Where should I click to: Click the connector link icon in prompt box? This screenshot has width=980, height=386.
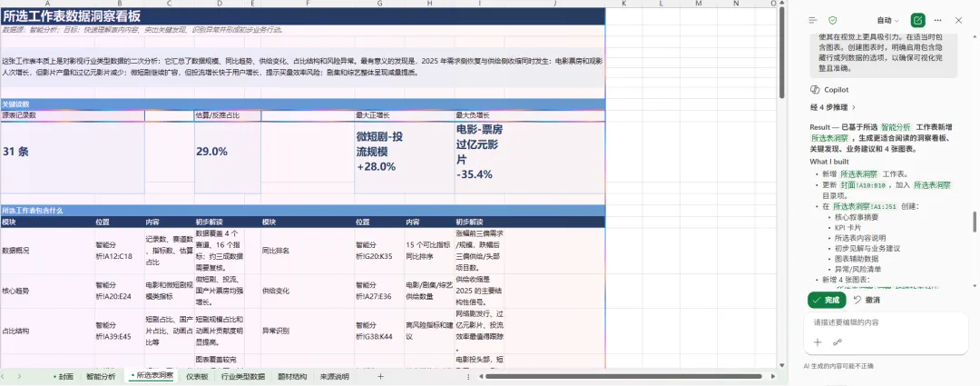click(838, 342)
